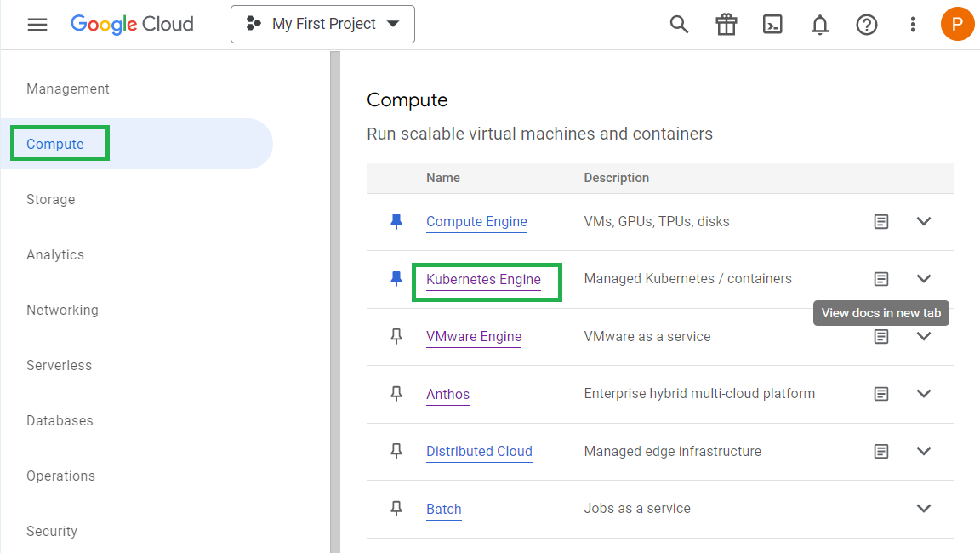Click the 'VMs, GPUs, TPUs, disks' description

[657, 221]
